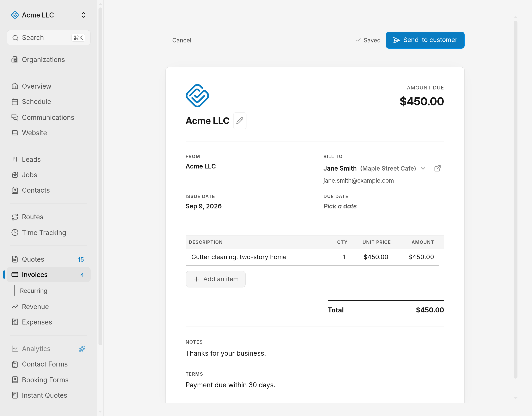Click the Overview home icon
Image resolution: width=532 pixels, height=416 pixels.
[x=15, y=86]
